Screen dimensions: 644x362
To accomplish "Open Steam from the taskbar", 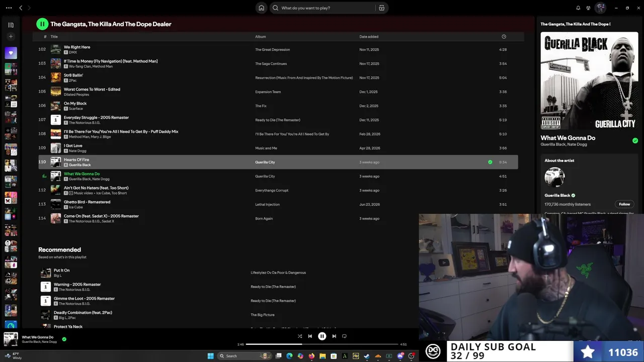I will [x=367, y=356].
